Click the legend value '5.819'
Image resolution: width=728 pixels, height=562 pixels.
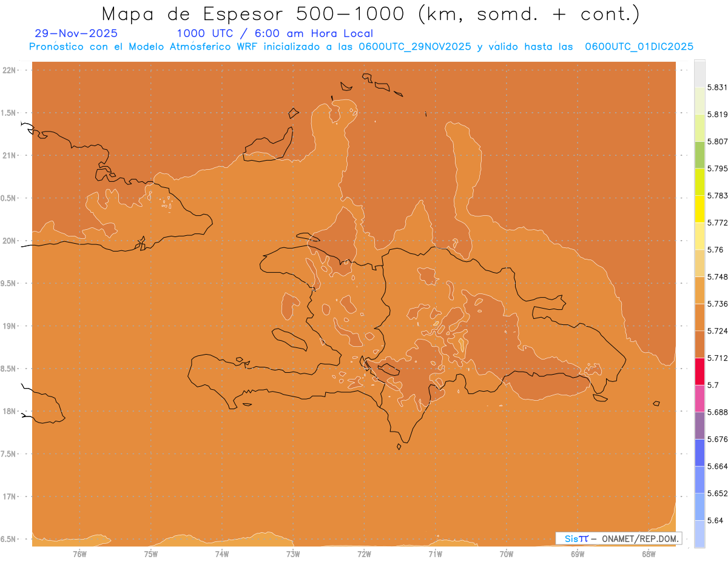717,114
